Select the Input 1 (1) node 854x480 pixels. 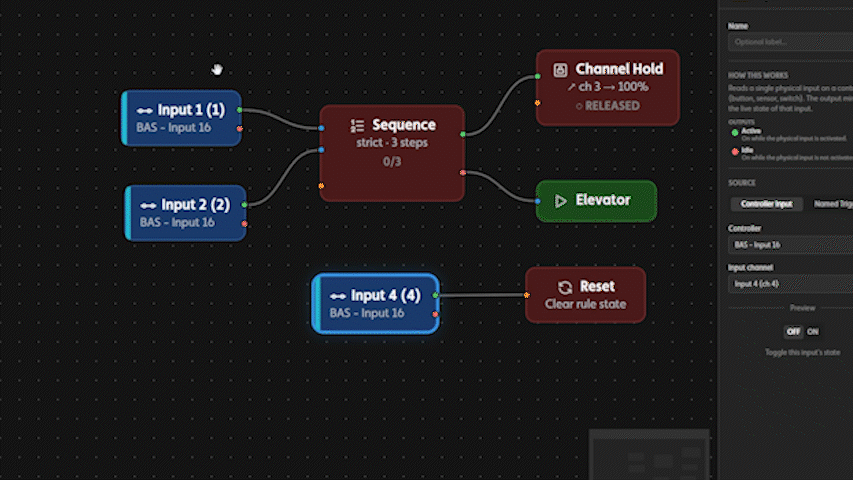click(181, 118)
